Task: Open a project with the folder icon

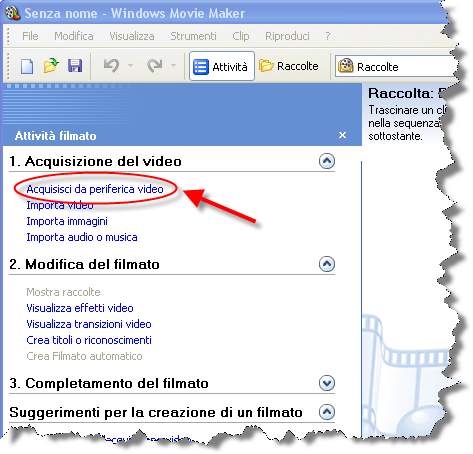Action: [x=51, y=65]
